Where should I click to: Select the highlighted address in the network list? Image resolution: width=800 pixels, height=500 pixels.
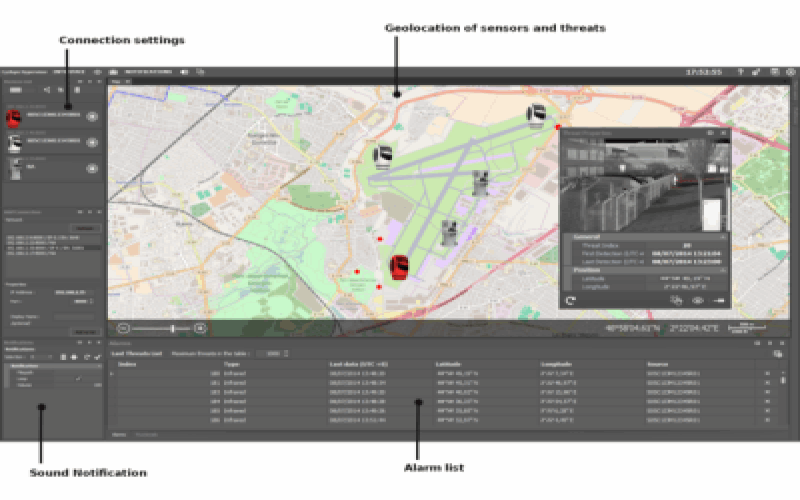(x=53, y=248)
